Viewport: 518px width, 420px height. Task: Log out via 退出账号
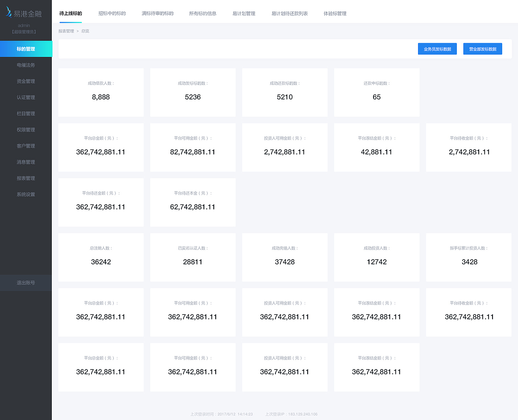tap(26, 283)
